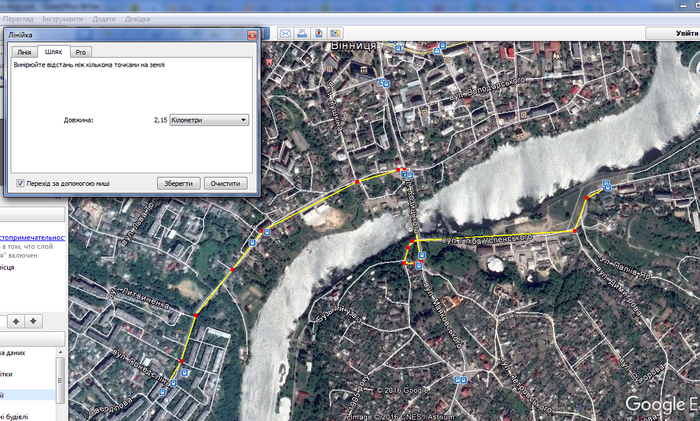This screenshot has width=700, height=421.
Task: Select the 'і будівлі' layer row
Action: click(14, 417)
